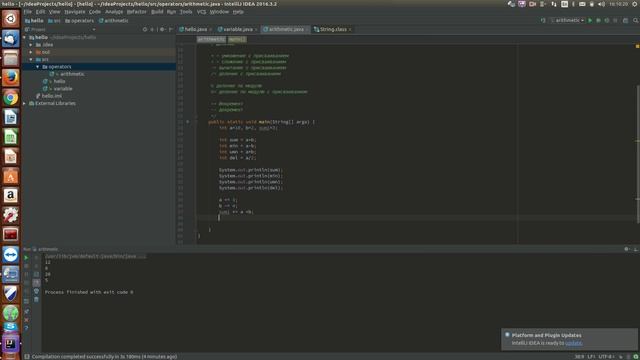Screen dimensions: 640x360
Task: Open the Refactor menu
Action: click(136, 12)
